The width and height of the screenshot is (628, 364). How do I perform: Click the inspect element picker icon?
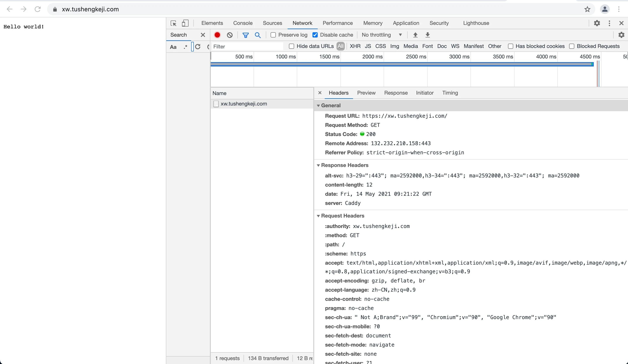173,23
